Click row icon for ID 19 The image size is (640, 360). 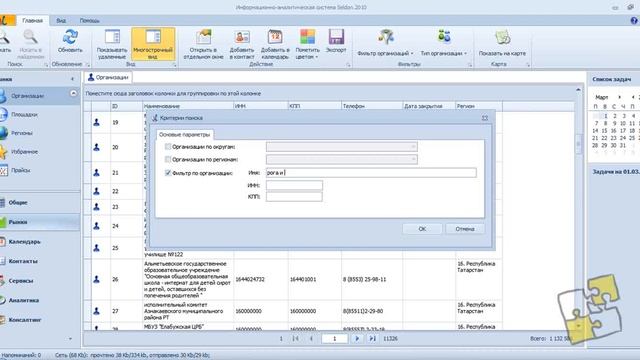(x=97, y=122)
